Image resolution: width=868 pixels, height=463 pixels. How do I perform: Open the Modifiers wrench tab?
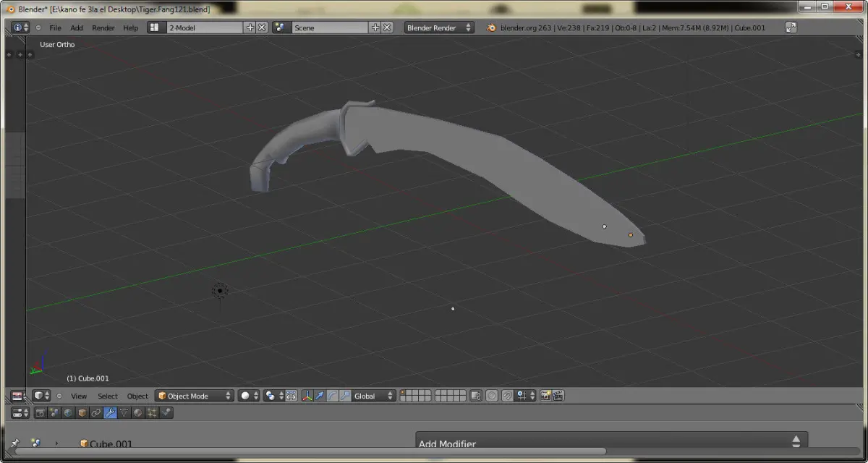(110, 412)
